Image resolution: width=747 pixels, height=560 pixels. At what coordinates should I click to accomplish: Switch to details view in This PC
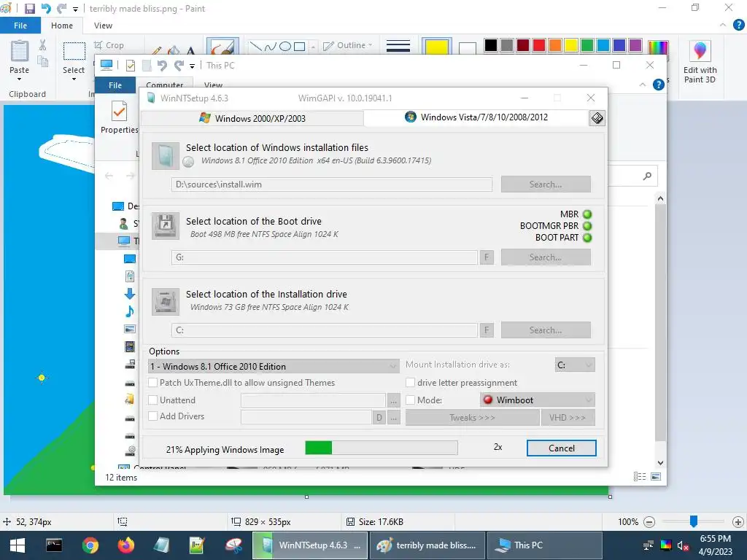(640, 477)
